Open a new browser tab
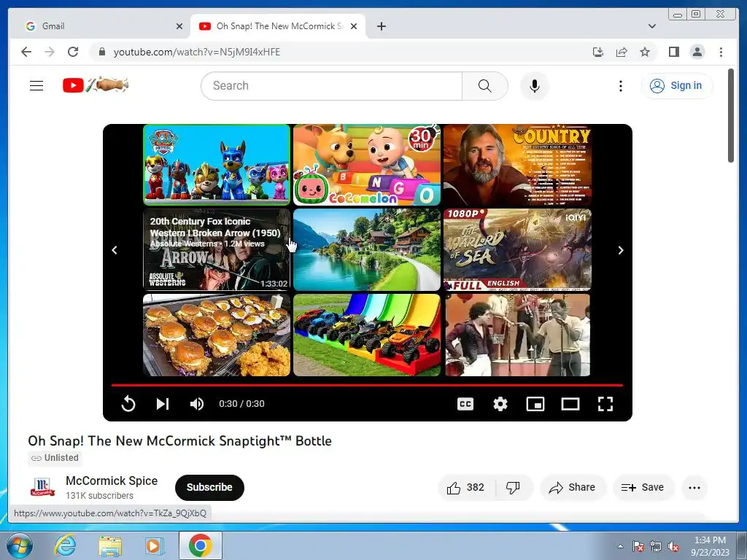Image resolution: width=747 pixels, height=560 pixels. [x=381, y=27]
